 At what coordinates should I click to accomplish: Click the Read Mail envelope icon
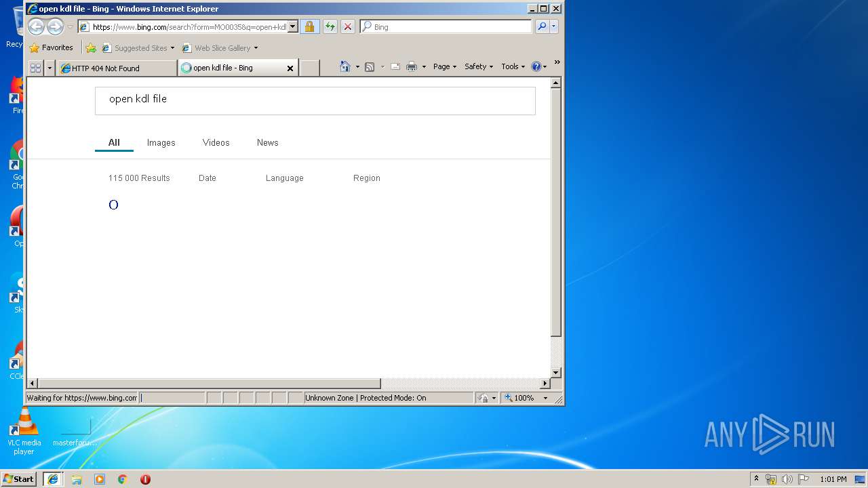click(x=395, y=66)
